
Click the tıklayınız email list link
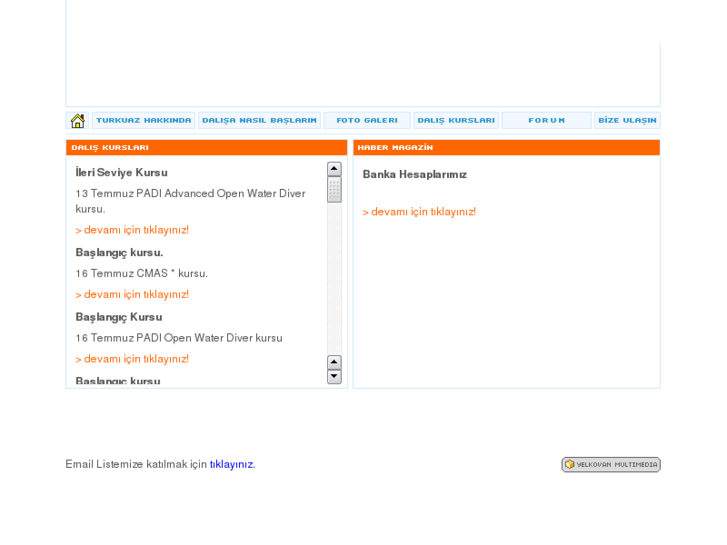click(231, 464)
